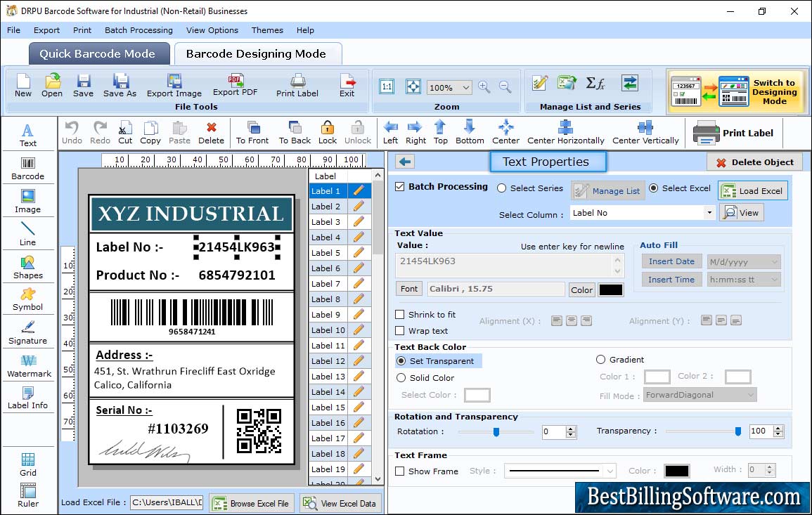This screenshot has height=515, width=812.
Task: Click the Undo toolbar icon
Action: (x=72, y=133)
